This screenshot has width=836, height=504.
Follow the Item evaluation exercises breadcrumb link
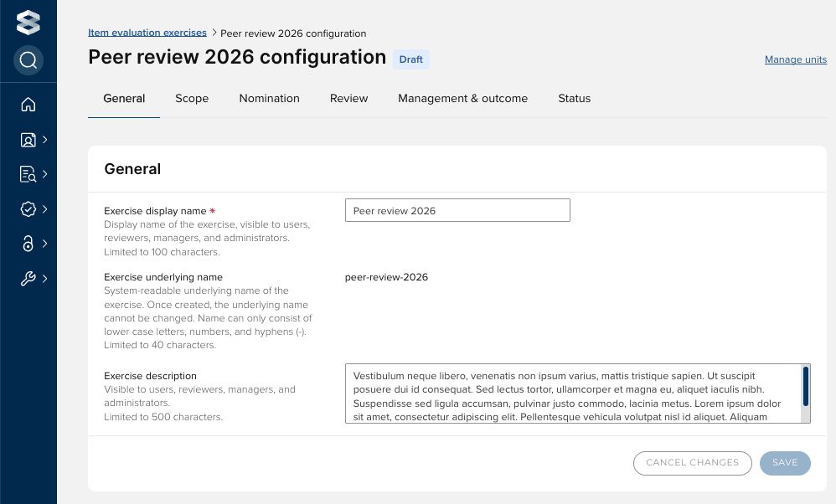coord(147,33)
